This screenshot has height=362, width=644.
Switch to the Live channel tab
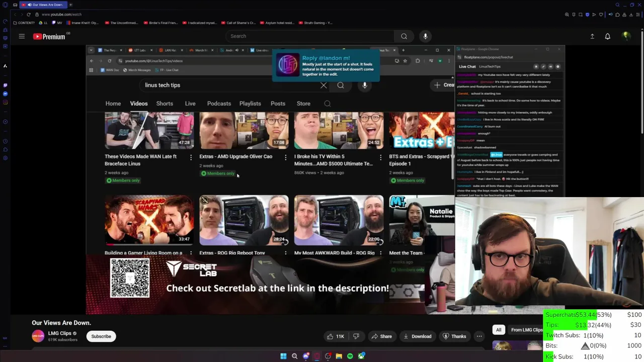[x=190, y=104]
